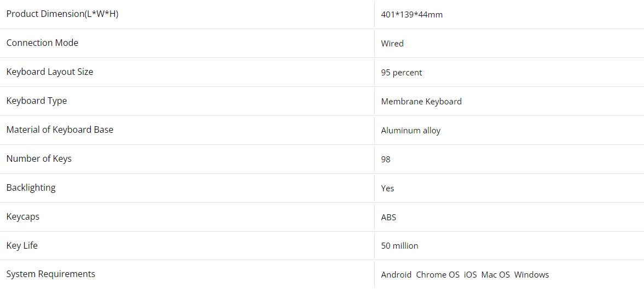Click the Product Dimension(L*W*H) label
The image size is (644, 294).
(x=62, y=14)
